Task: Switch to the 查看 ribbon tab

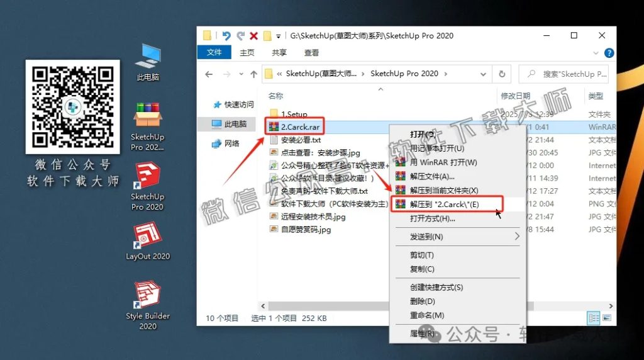Action: 311,53
